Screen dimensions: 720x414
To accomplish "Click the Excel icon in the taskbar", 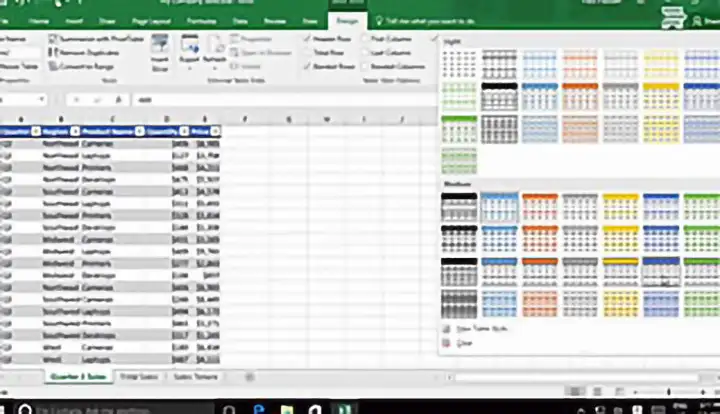I will [x=344, y=407].
